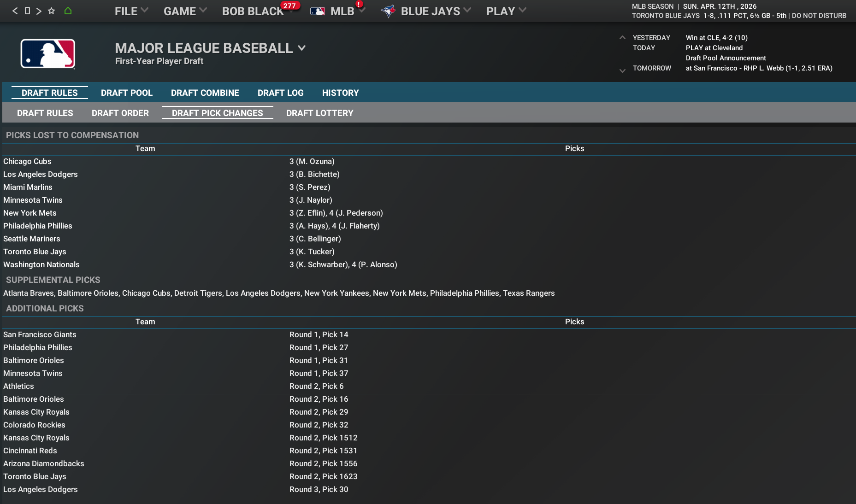Switch to the Draft Lottery sub-tab
This screenshot has height=504, width=856.
tap(319, 113)
